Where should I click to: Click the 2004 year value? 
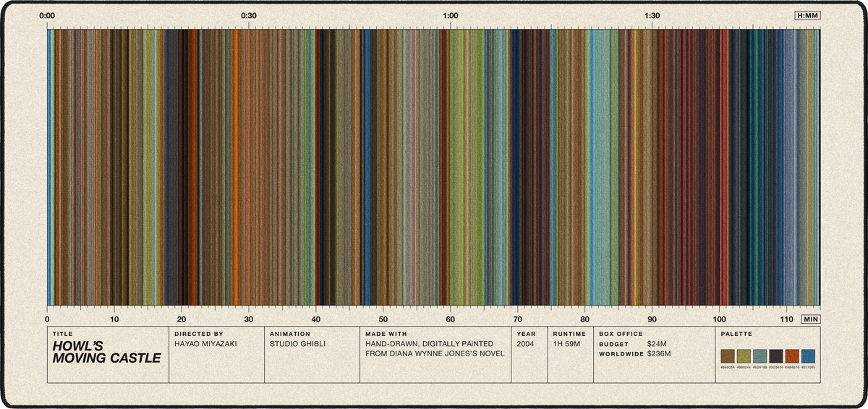[526, 344]
